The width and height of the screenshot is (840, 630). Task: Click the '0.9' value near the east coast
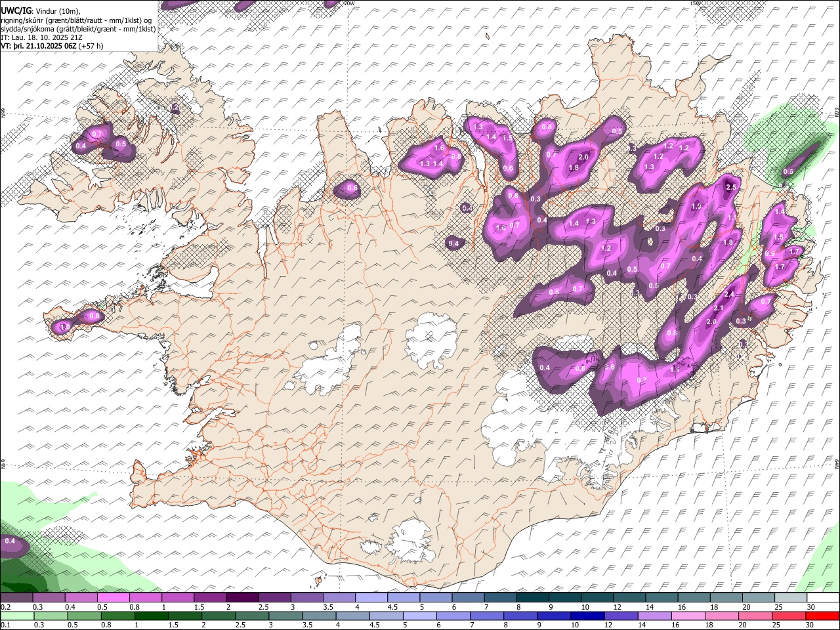770,254
